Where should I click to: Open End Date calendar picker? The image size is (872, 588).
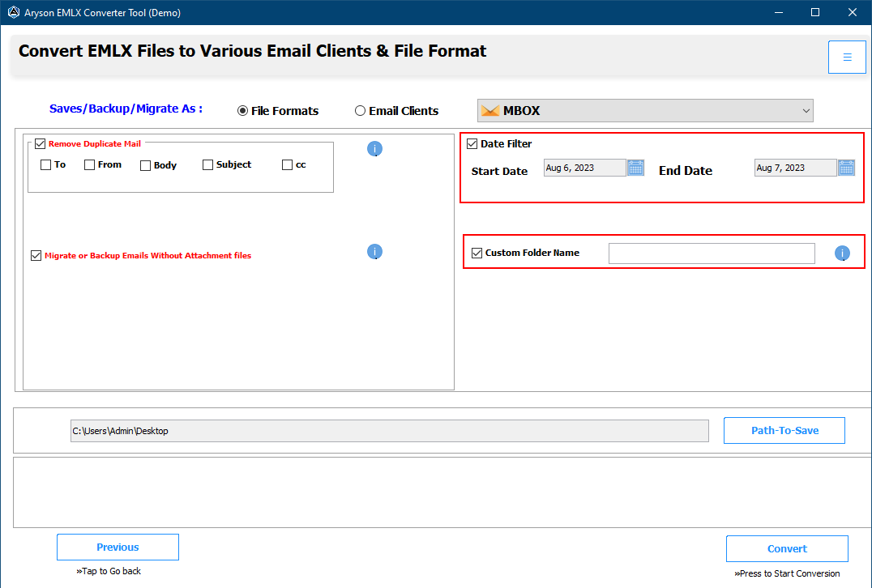(846, 168)
